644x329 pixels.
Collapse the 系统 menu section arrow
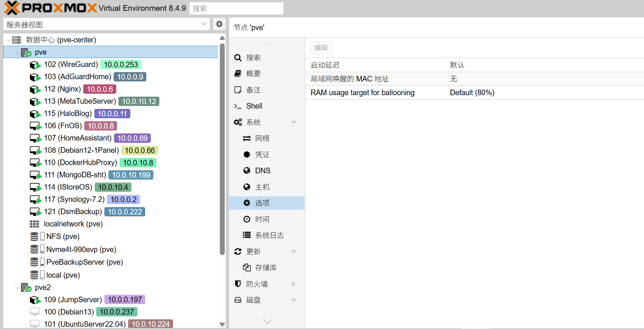(x=294, y=122)
